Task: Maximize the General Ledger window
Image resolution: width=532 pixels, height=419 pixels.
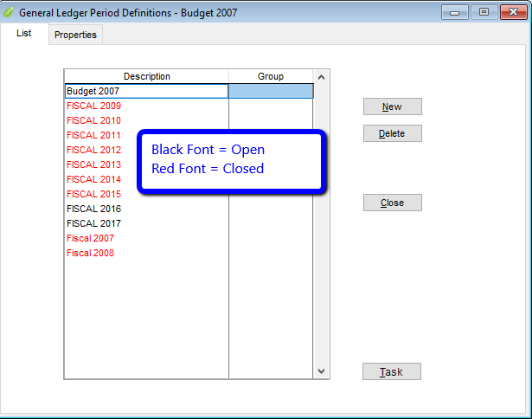Action: coord(484,12)
